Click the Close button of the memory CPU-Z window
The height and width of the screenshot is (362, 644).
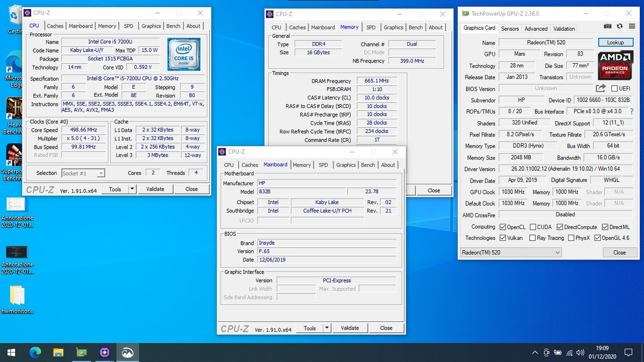point(434,191)
